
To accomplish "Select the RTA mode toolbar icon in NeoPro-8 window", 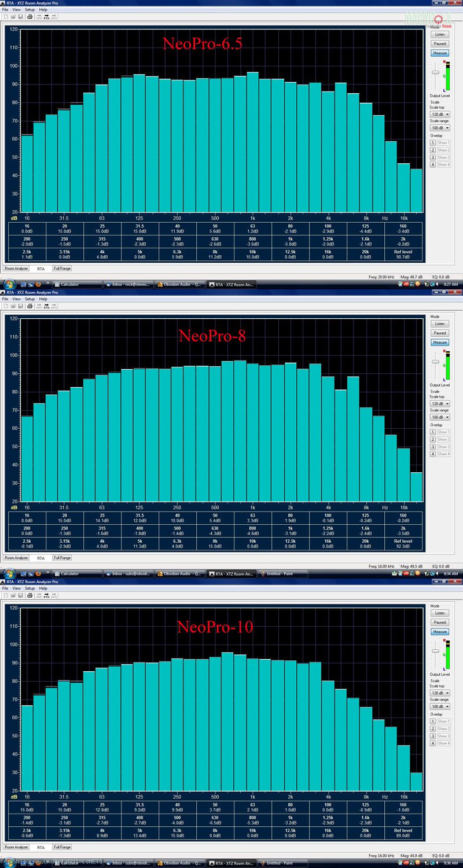I will click(x=46, y=306).
